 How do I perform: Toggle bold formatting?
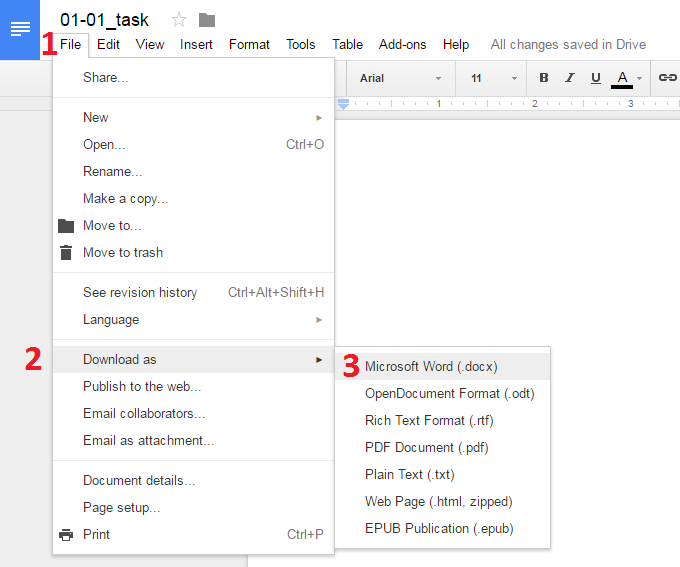click(544, 78)
